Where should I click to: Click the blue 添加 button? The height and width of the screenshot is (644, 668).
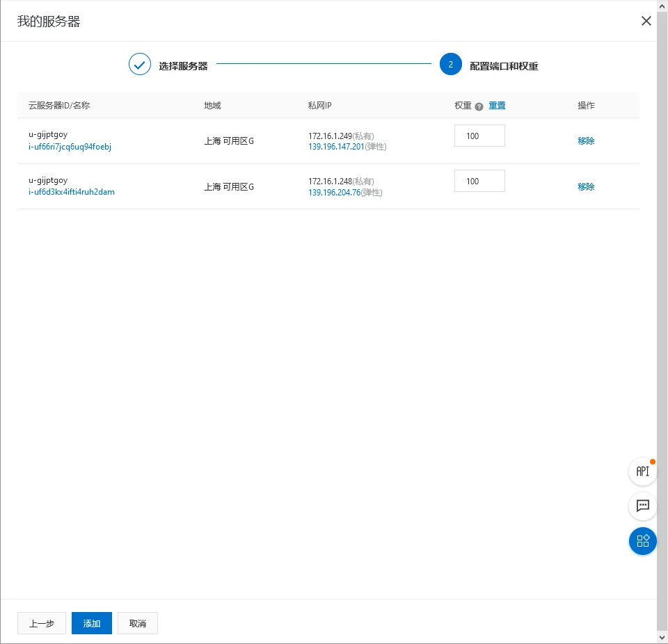tap(92, 623)
